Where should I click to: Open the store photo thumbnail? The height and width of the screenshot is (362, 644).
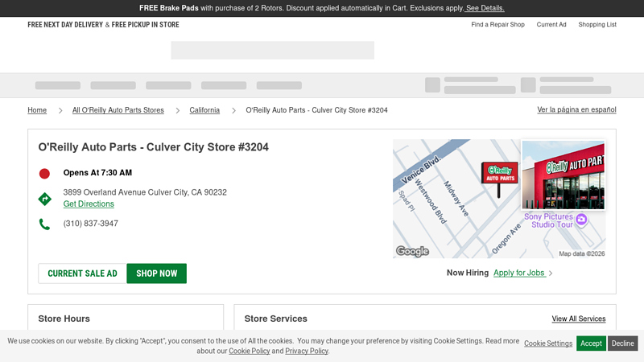pos(563,175)
